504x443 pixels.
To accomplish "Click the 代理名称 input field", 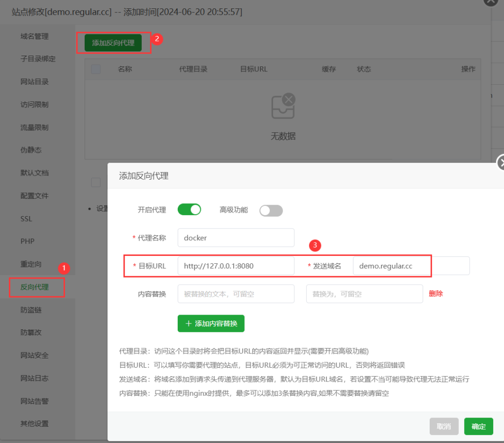I will (x=236, y=237).
